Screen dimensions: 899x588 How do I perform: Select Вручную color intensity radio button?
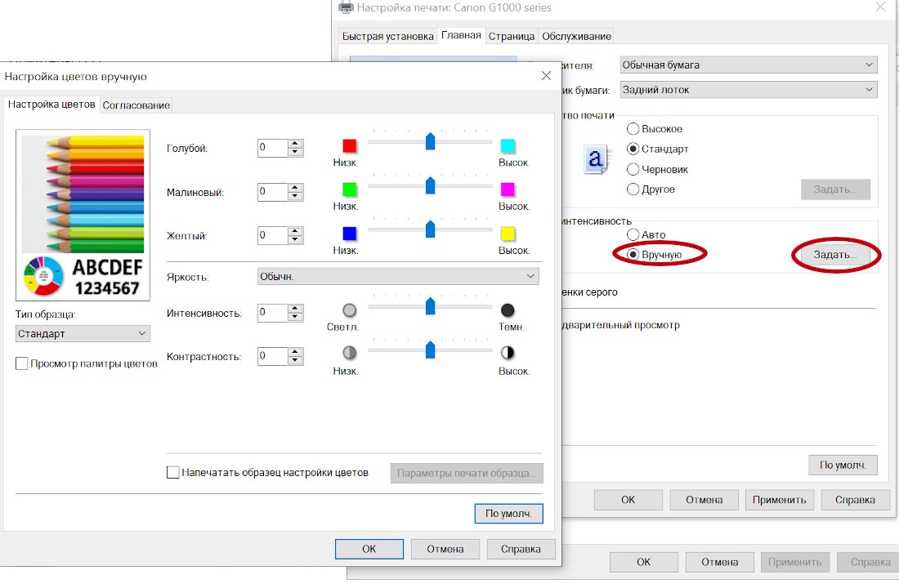633,255
